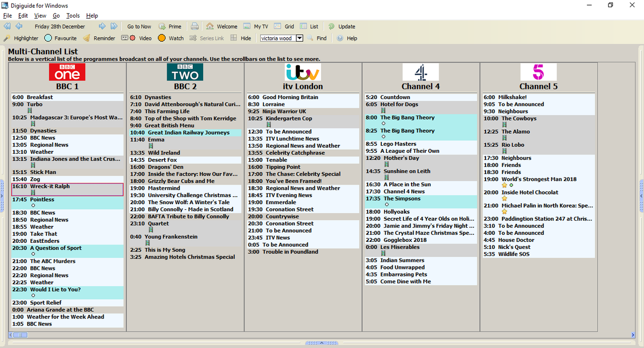The height and width of the screenshot is (348, 644).
Task: Select Great Indian Railway Journeys at 10:40
Action: click(185, 133)
